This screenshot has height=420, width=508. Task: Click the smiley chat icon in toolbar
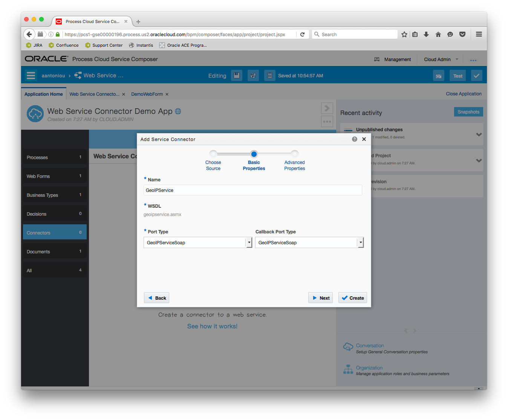[450, 34]
